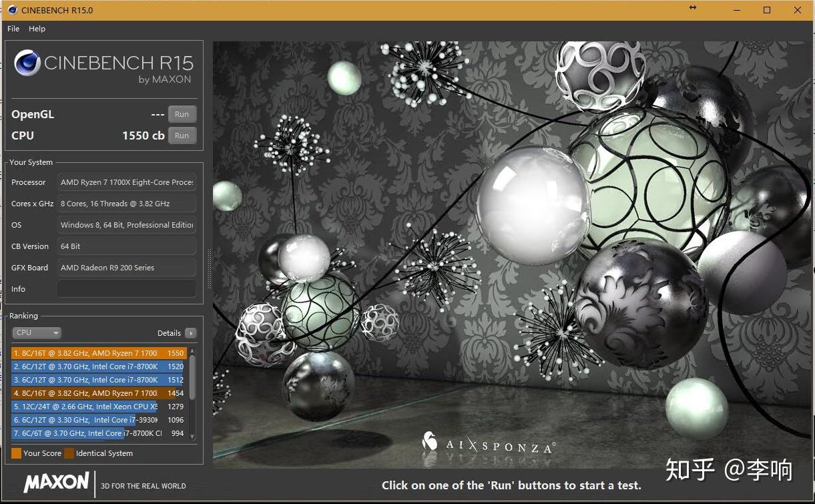The image size is (815, 504).
Task: Open the CPU ranking dropdown
Action: pos(36,332)
